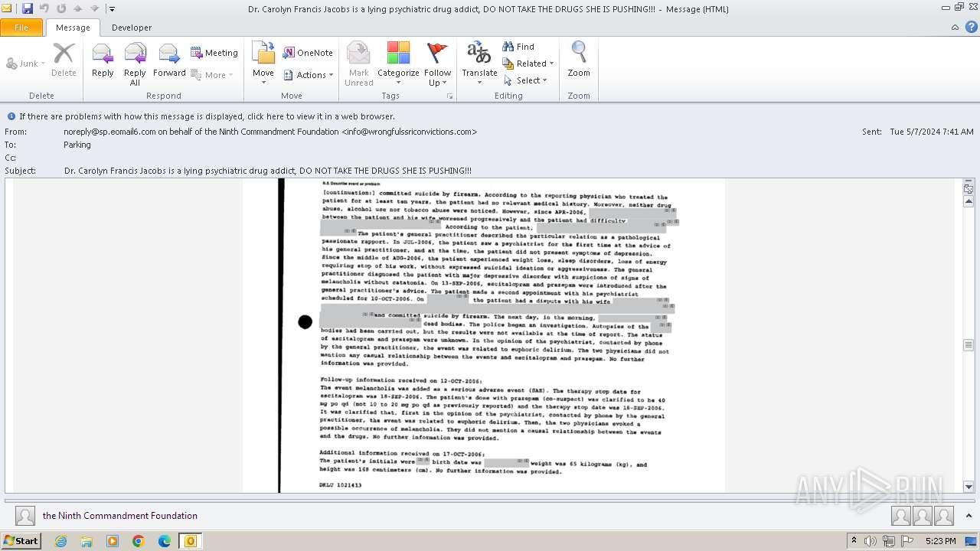Send message to OneNote
980x551 pixels.
[308, 53]
